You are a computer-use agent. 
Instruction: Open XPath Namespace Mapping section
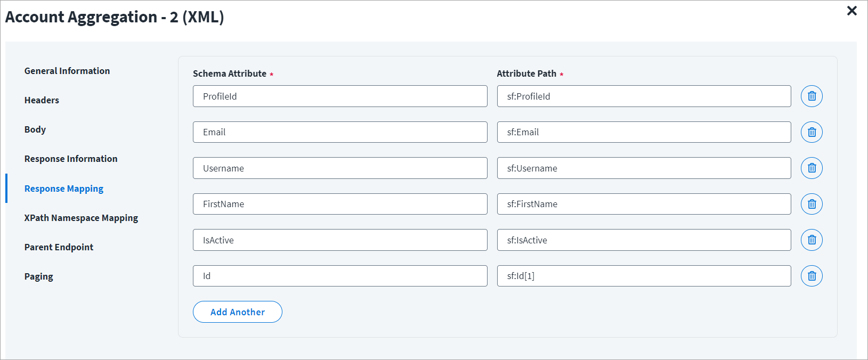81,218
